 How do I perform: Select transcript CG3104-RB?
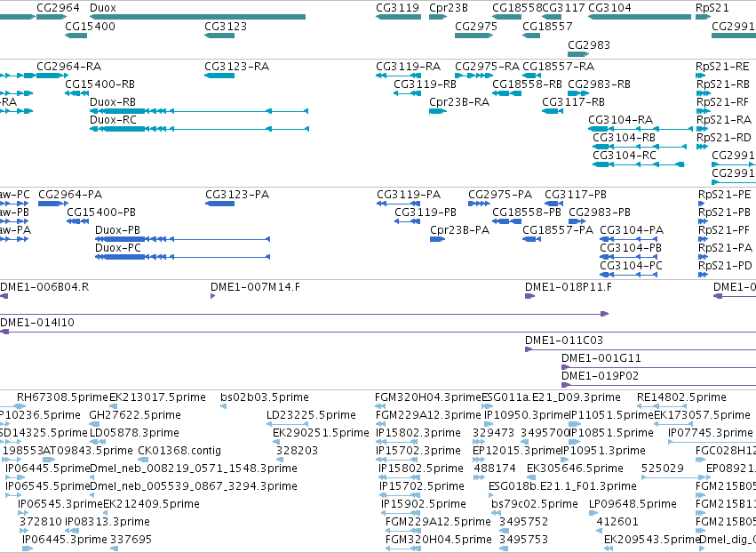pos(640,146)
